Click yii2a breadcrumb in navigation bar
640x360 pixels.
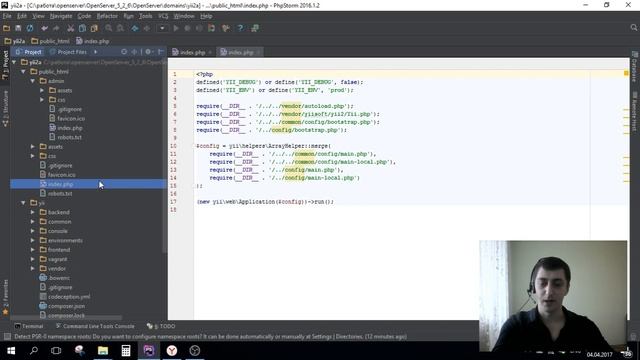coord(15,41)
